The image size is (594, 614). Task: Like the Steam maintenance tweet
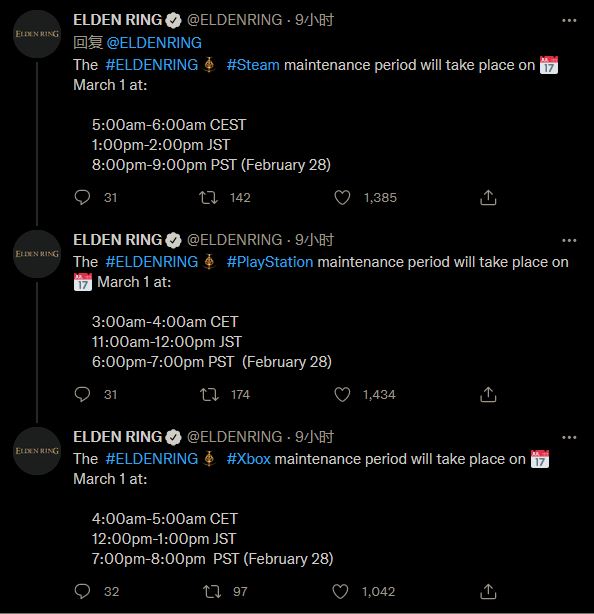pyautogui.click(x=342, y=197)
